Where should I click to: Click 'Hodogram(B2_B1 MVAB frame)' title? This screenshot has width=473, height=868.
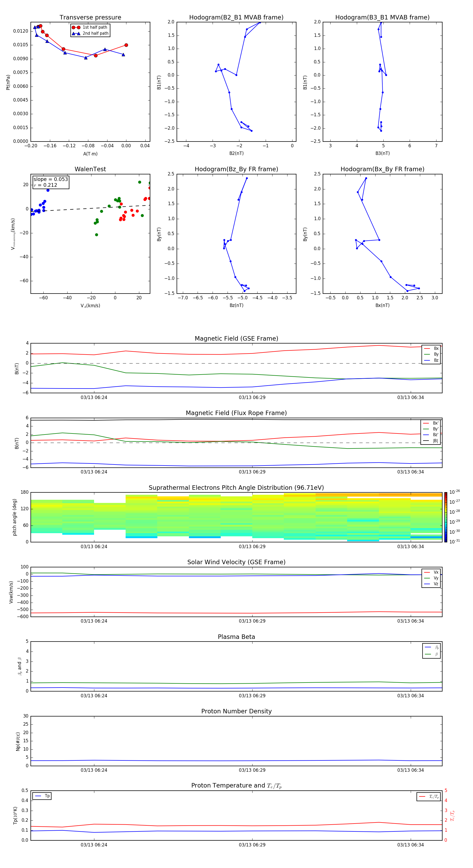(x=236, y=18)
